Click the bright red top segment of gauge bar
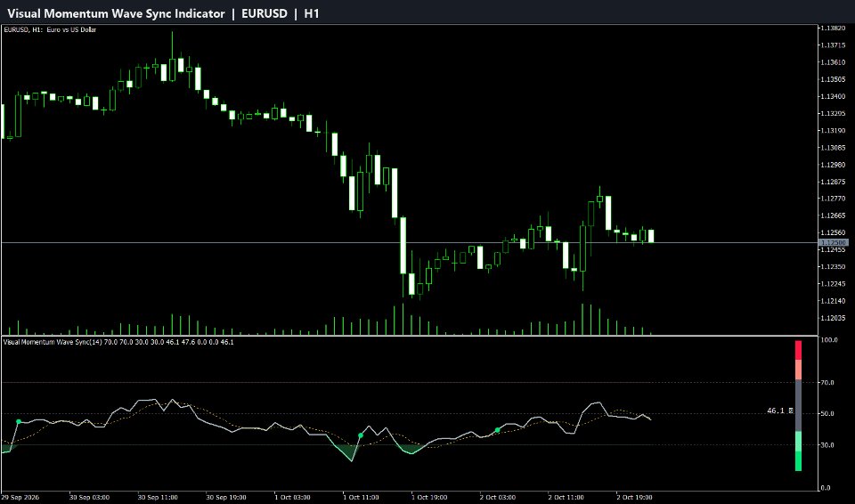 (x=798, y=350)
